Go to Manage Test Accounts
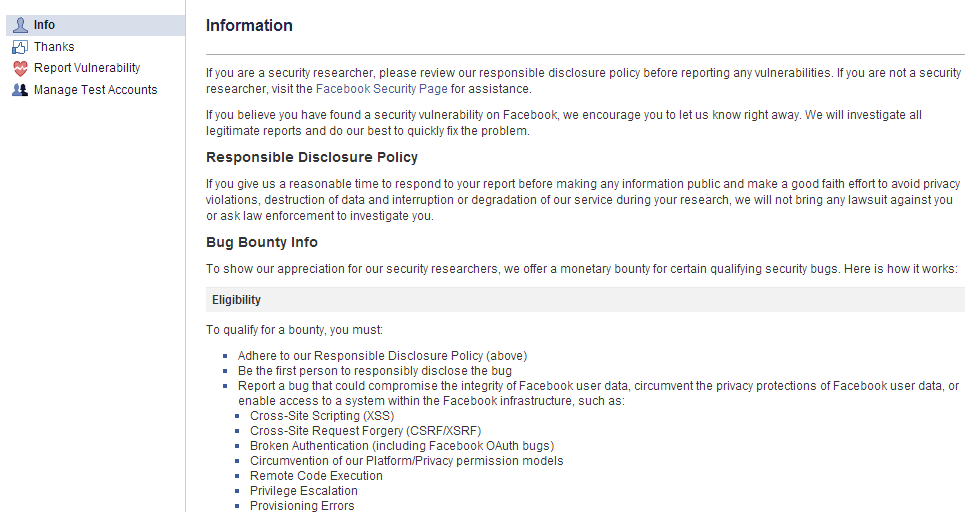Viewport: 980px width, 512px height. [96, 90]
